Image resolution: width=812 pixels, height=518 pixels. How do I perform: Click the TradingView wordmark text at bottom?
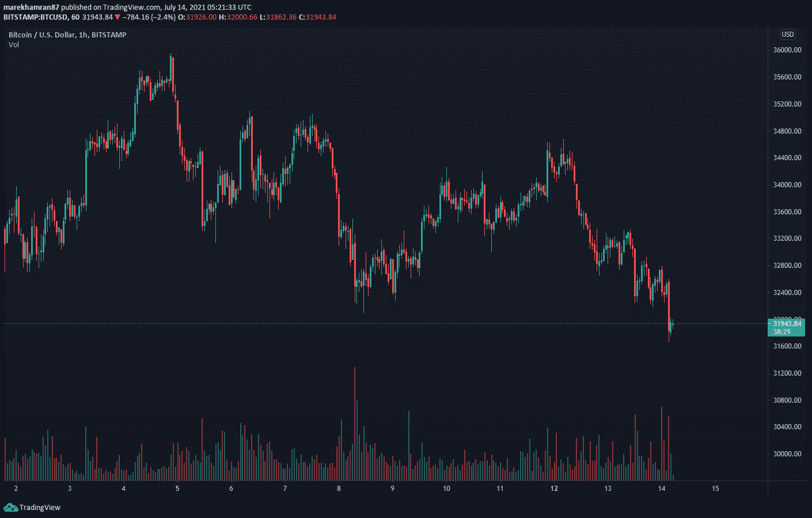[40, 508]
